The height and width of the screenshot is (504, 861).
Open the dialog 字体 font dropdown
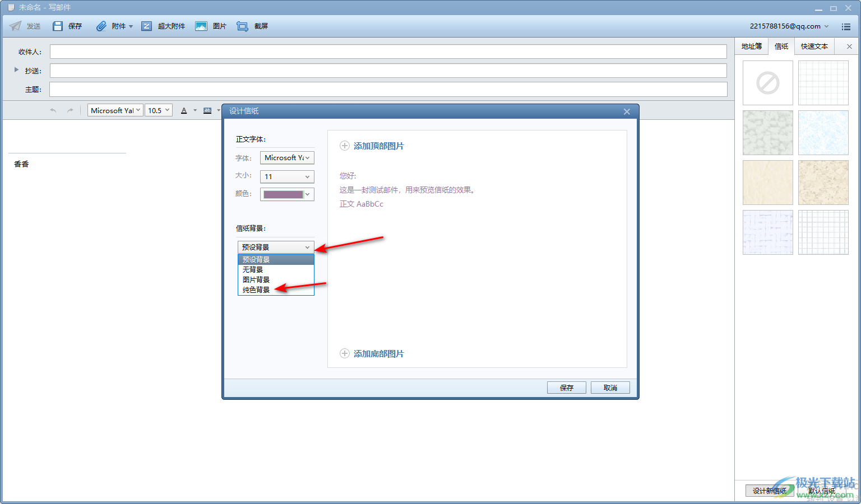pos(287,158)
